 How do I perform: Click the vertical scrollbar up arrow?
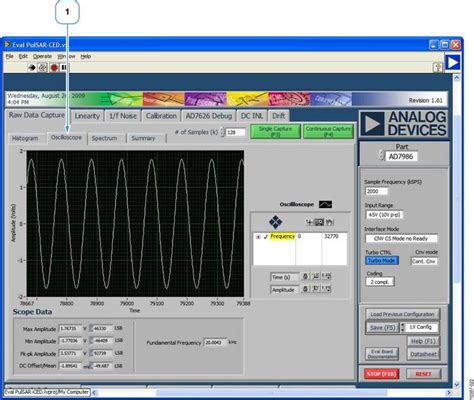click(457, 78)
